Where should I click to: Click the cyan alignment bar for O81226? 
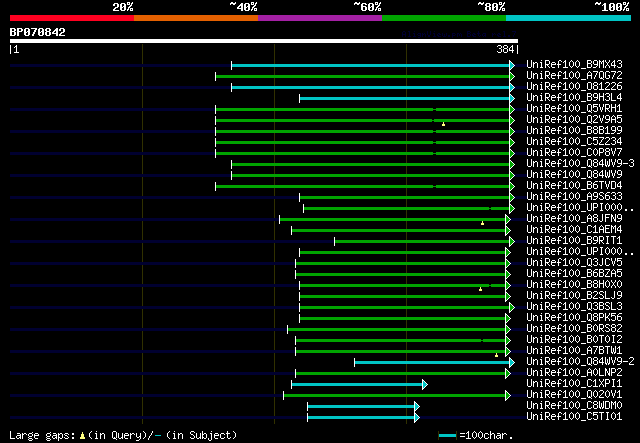click(x=370, y=87)
